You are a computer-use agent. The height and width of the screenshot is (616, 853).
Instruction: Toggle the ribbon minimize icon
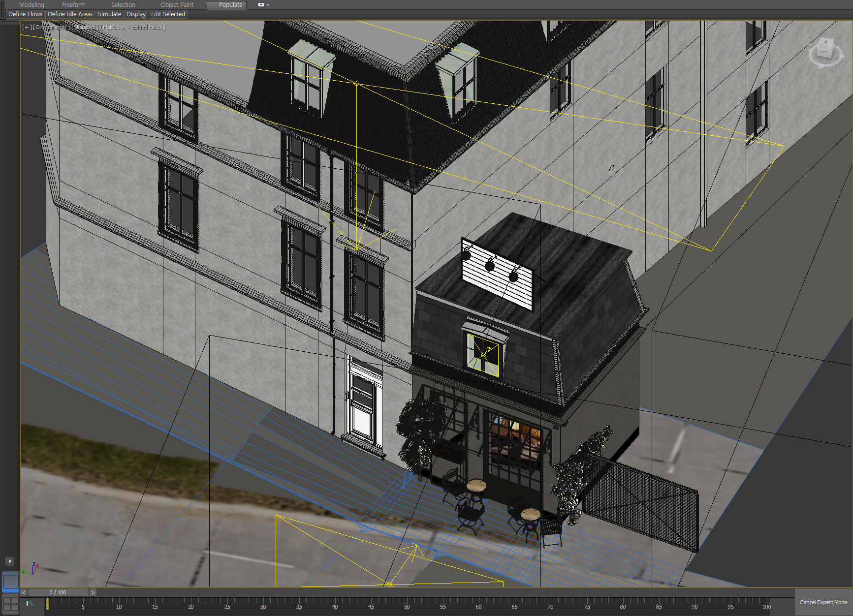pos(261,4)
